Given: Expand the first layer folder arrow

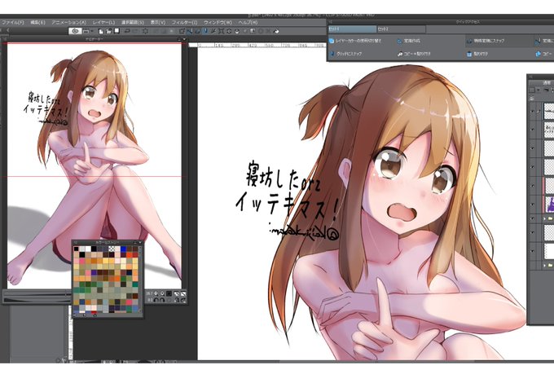Looking at the screenshot, I should point(544,218).
